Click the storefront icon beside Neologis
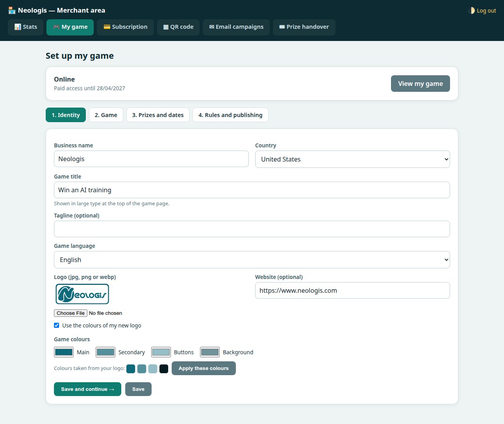504x424 pixels. [x=12, y=10]
